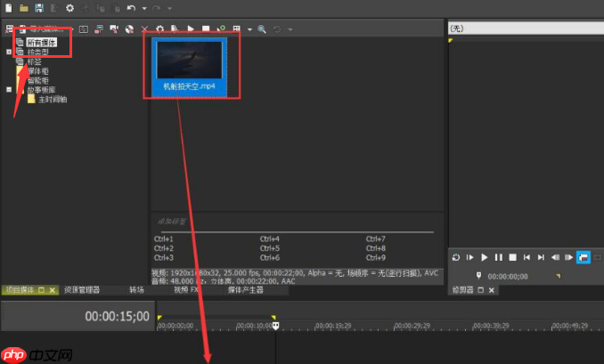Click the trimmer timecode 00:00:00;00

click(508, 277)
